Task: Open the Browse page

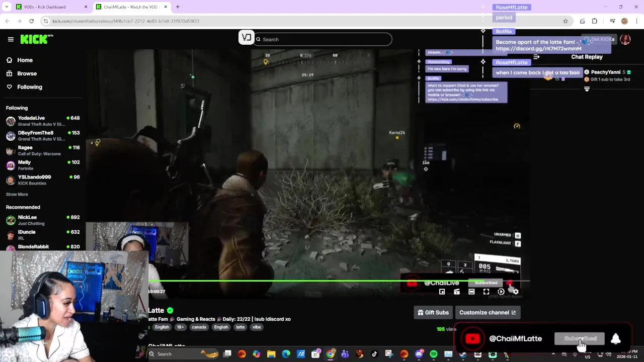Action: click(22, 73)
